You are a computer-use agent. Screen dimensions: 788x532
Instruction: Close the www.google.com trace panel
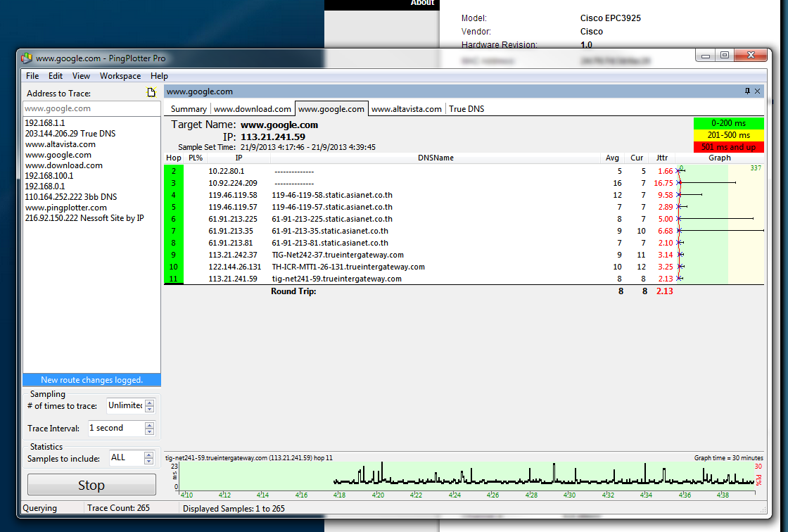click(757, 91)
